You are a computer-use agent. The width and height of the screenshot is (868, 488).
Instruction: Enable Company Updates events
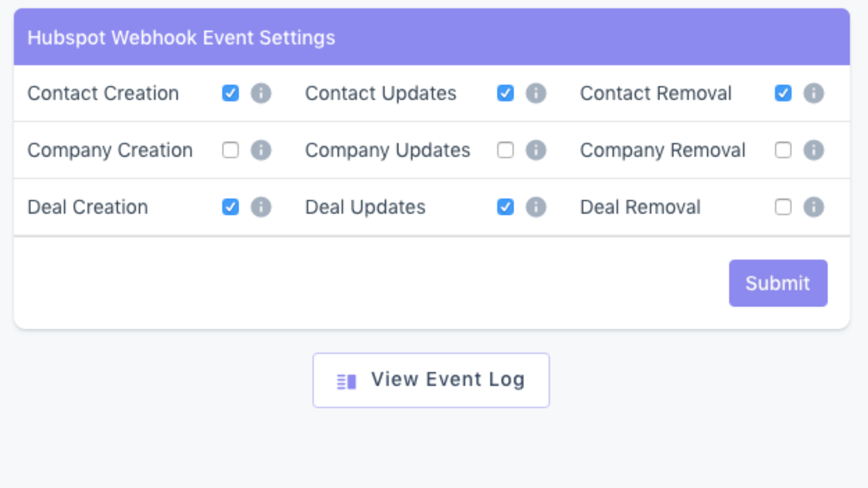(x=506, y=150)
